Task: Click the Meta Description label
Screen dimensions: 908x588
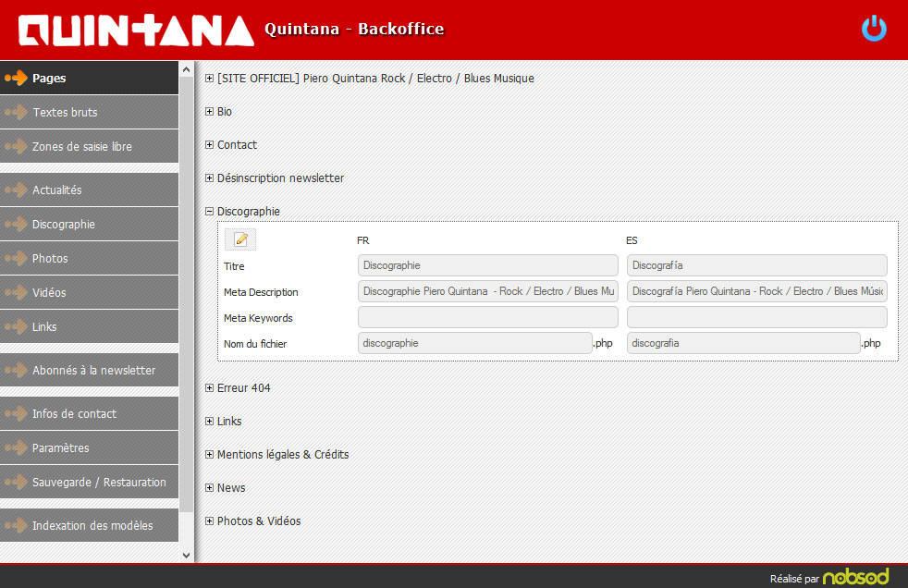Action: (x=261, y=292)
